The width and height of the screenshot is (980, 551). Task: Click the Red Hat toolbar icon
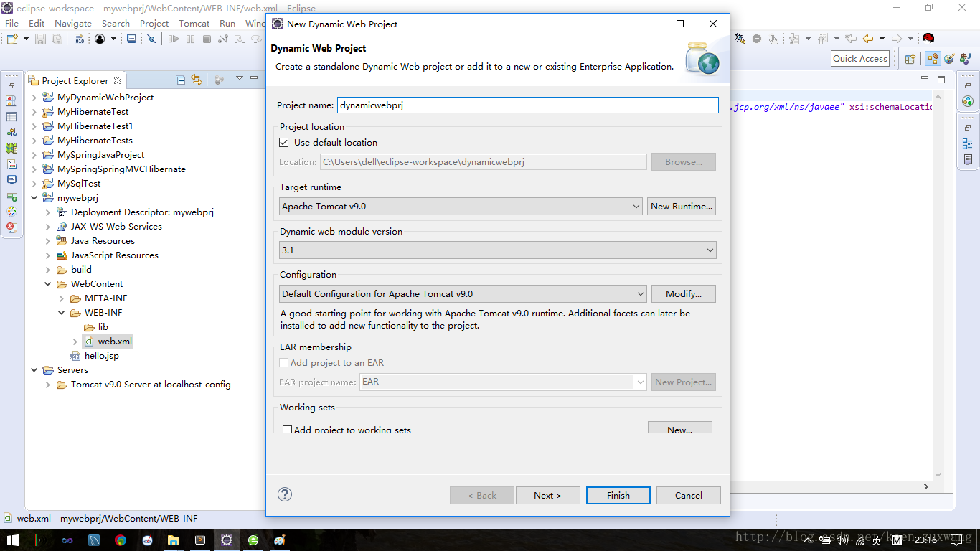[928, 39]
